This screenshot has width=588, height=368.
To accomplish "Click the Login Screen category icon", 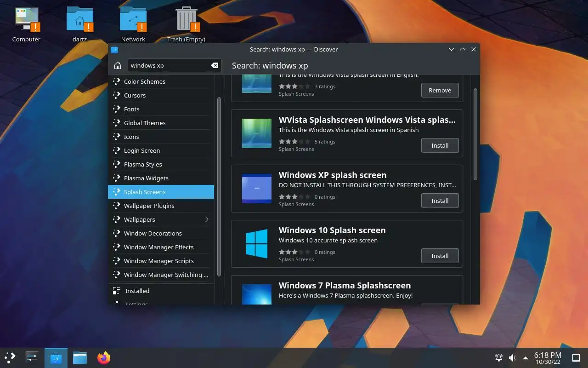I will coord(116,150).
